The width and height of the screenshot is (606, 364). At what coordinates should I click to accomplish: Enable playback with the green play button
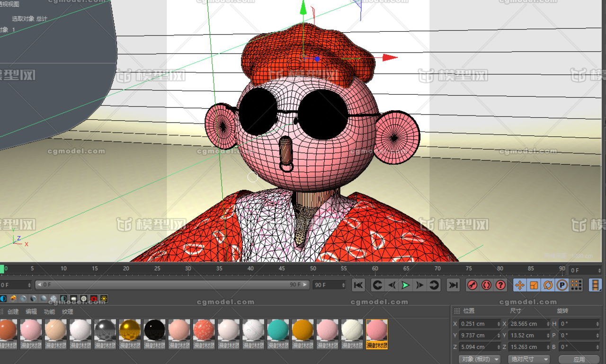[x=406, y=285]
